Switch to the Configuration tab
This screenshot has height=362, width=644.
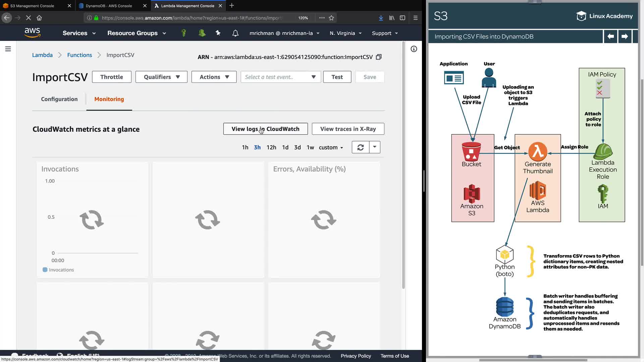coord(59,99)
